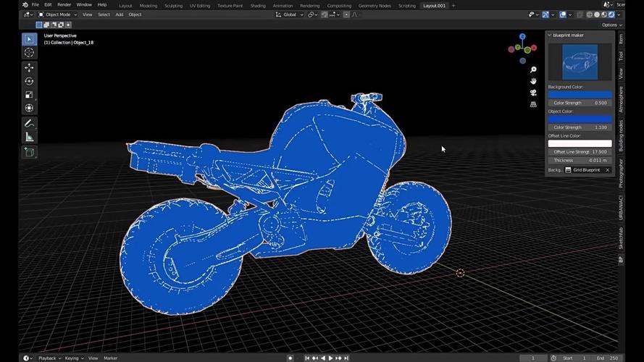Set selection mode to new set
Viewport: 644px width, 362px height.
point(39,25)
